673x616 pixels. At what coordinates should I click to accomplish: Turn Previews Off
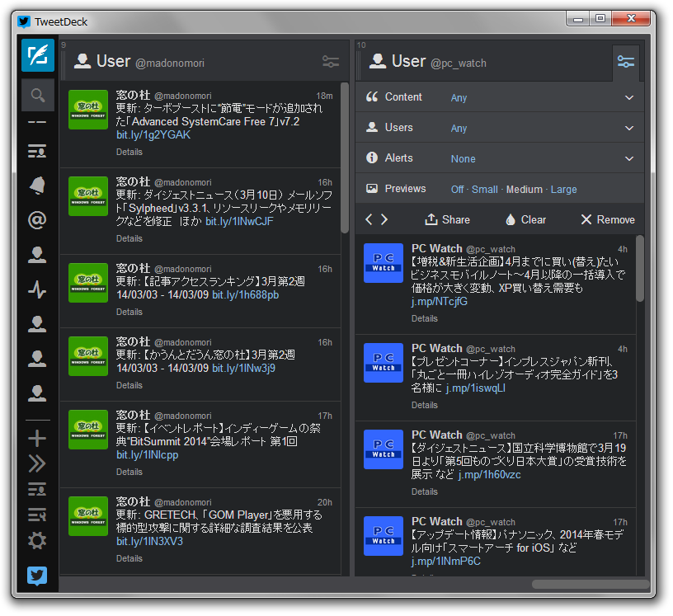[x=457, y=189]
